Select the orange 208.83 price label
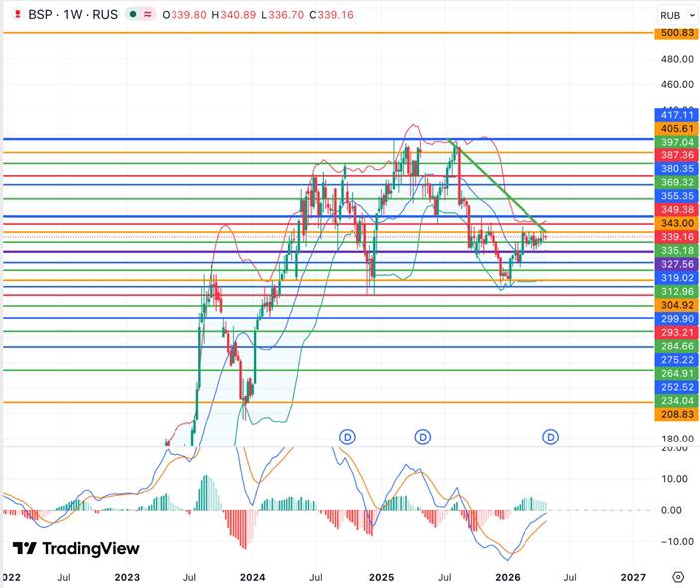 click(676, 413)
